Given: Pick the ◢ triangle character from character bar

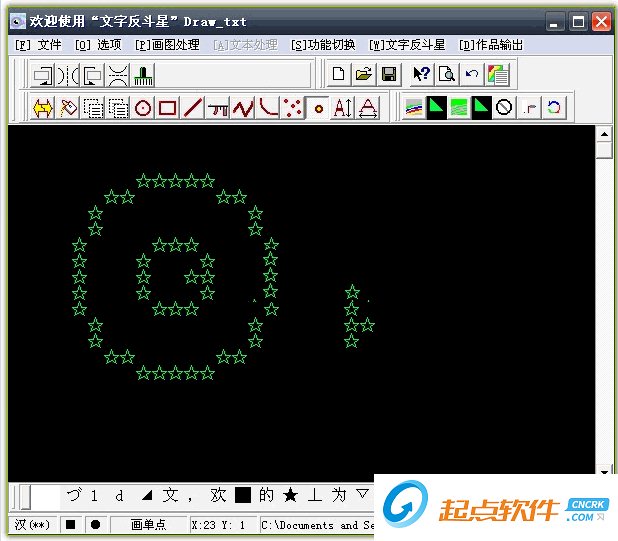Looking at the screenshot, I should coord(147,496).
